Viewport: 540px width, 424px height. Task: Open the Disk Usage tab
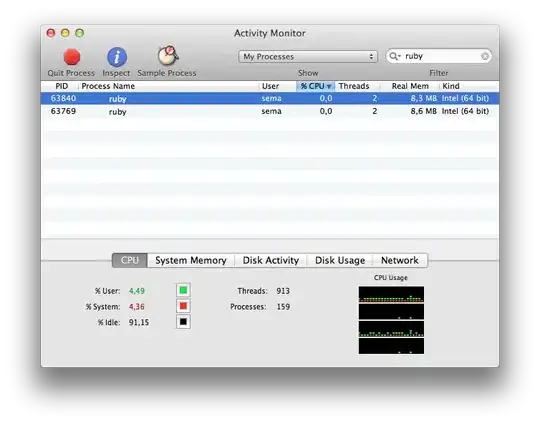pyautogui.click(x=340, y=260)
